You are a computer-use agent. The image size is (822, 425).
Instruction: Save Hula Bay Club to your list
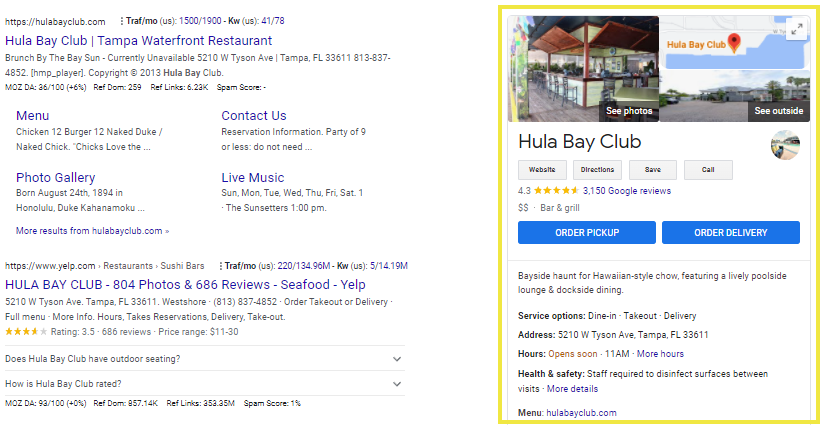coord(653,170)
